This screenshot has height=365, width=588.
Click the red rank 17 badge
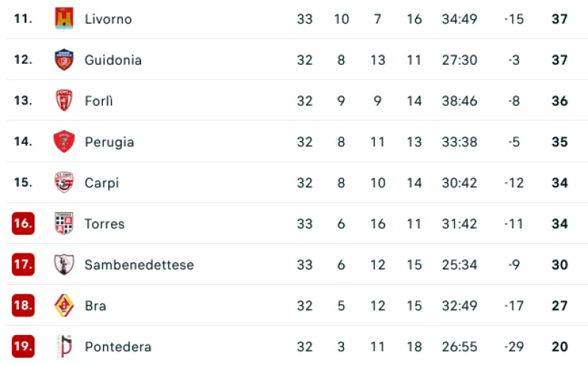(x=24, y=264)
